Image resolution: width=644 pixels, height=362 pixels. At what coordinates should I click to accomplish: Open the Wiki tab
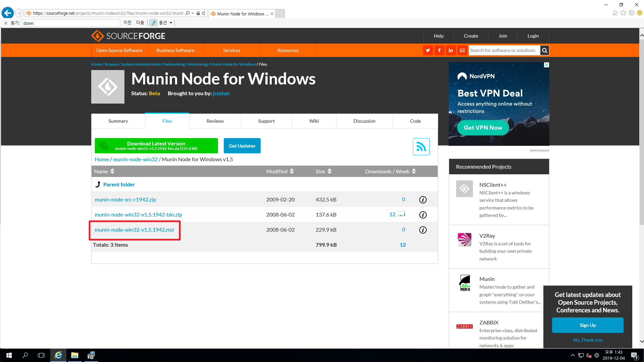(314, 121)
